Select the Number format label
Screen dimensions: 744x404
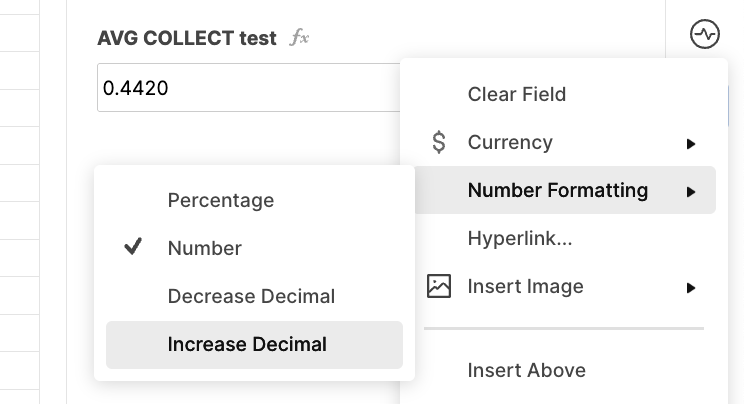pos(205,248)
